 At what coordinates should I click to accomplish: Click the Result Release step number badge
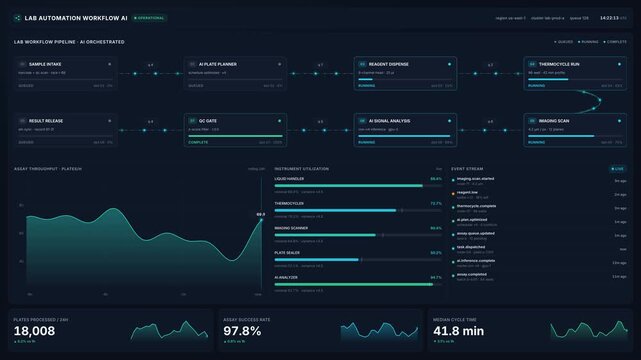coord(22,121)
